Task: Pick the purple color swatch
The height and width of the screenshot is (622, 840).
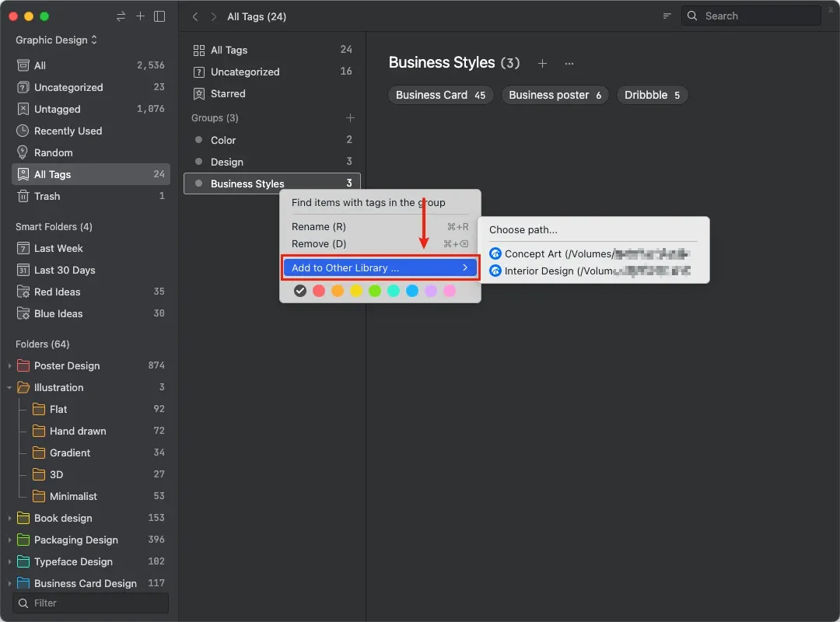Action: 431,291
